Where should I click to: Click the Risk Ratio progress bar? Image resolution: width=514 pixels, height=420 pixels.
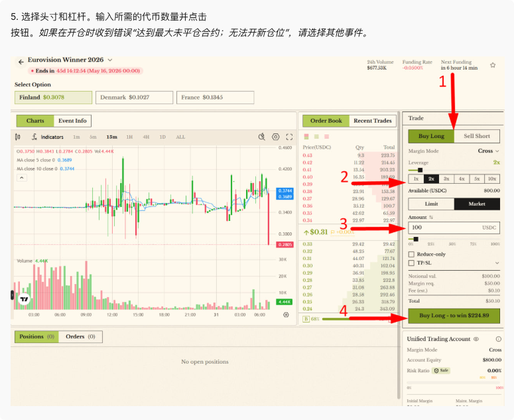click(x=454, y=382)
